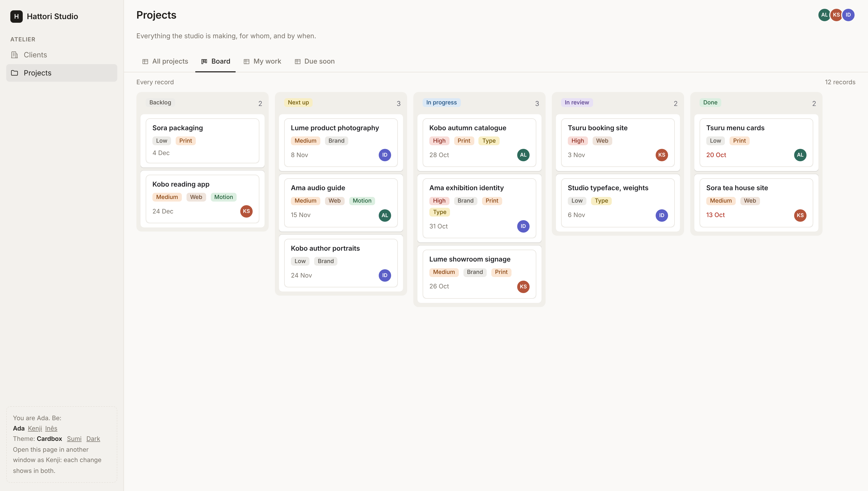This screenshot has height=491, width=868.
Task: Click the Done column label
Action: click(710, 103)
